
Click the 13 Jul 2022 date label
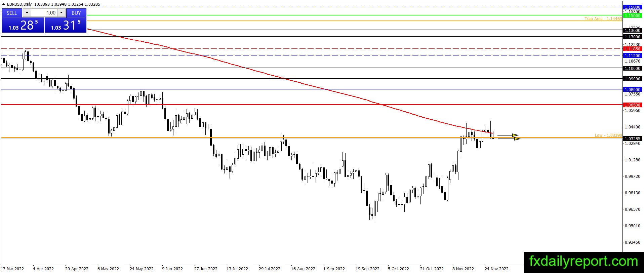(237, 269)
